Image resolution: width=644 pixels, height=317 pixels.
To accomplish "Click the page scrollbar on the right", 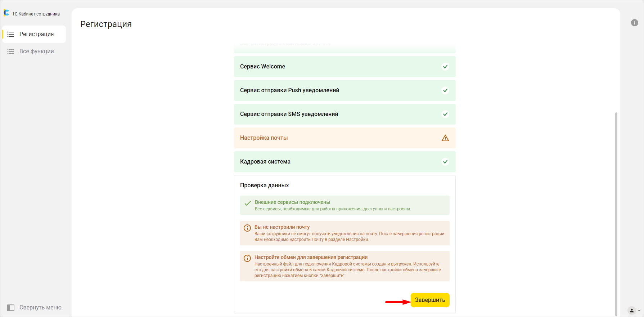I will pos(616,214).
